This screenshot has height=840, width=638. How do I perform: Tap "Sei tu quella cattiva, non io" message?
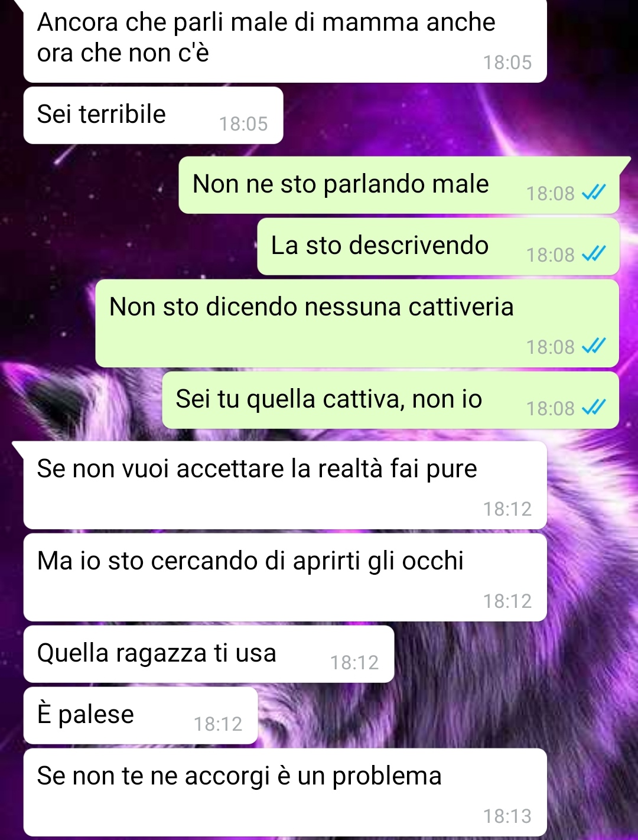tap(390, 400)
